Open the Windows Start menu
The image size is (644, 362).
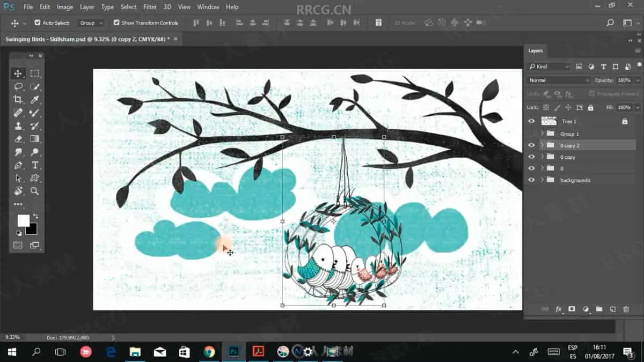pos(12,352)
